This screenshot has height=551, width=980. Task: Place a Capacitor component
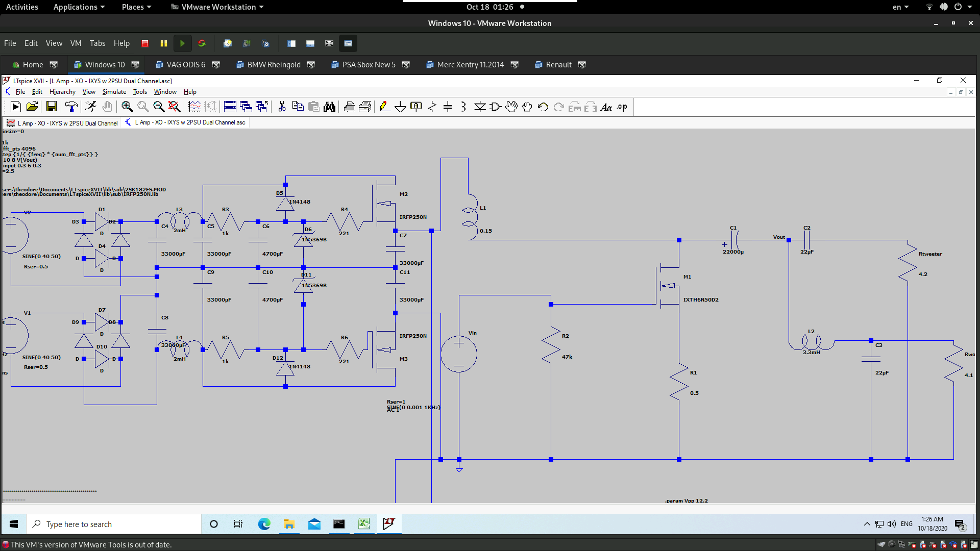(x=448, y=107)
